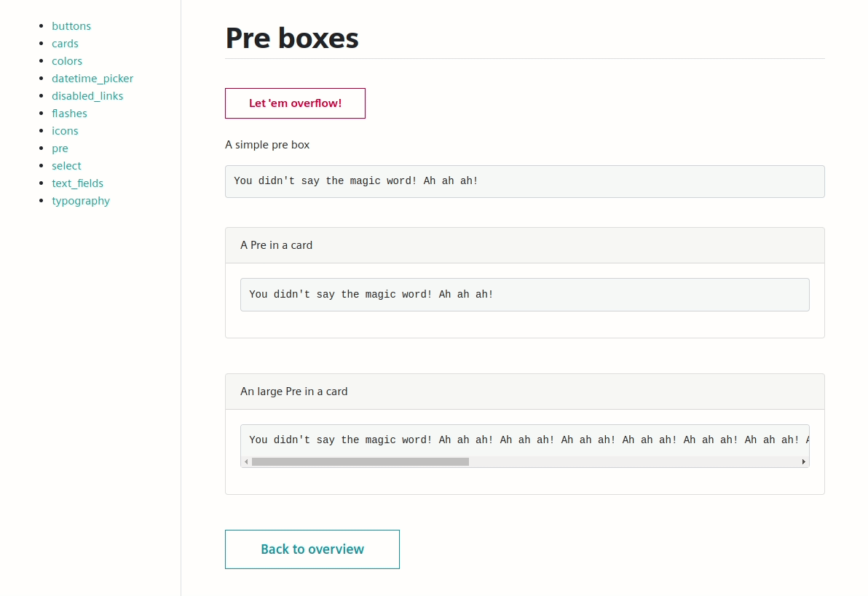Image resolution: width=868 pixels, height=596 pixels.
Task: Open the colors link in sidebar
Action: coord(67,61)
